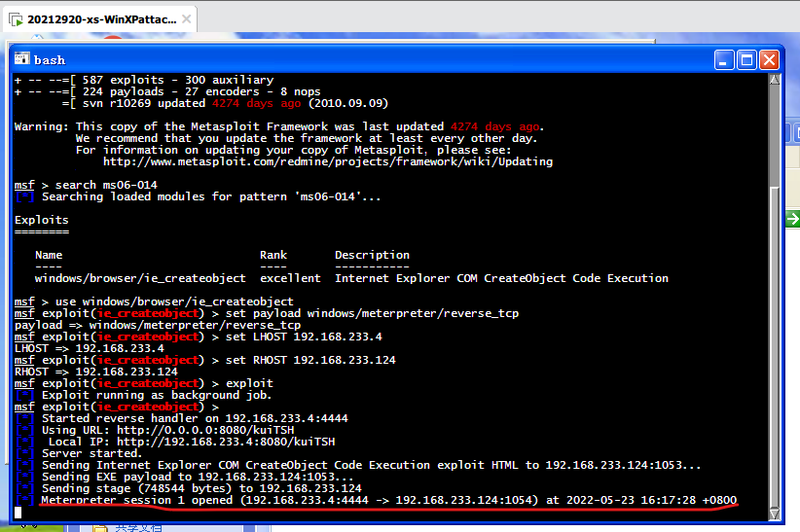Viewport: 800px width, 532px height.
Task: Click 'Sending EXE payload to 192.168.233.124:1053' line
Action: coord(198,477)
